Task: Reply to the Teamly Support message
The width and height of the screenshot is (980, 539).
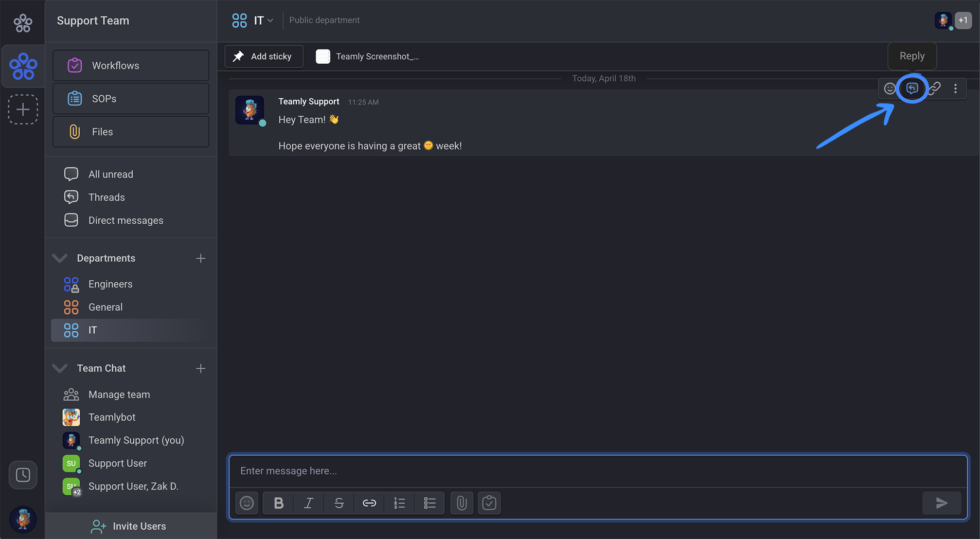Action: (912, 88)
